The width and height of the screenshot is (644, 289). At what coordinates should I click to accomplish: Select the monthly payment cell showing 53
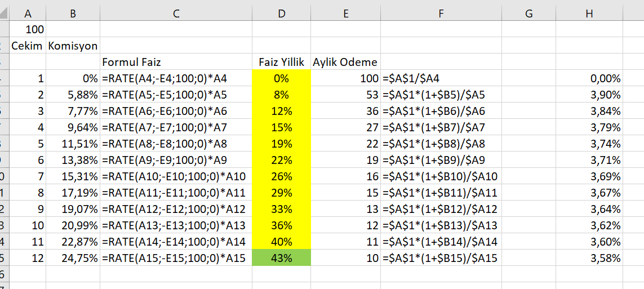[x=346, y=95]
